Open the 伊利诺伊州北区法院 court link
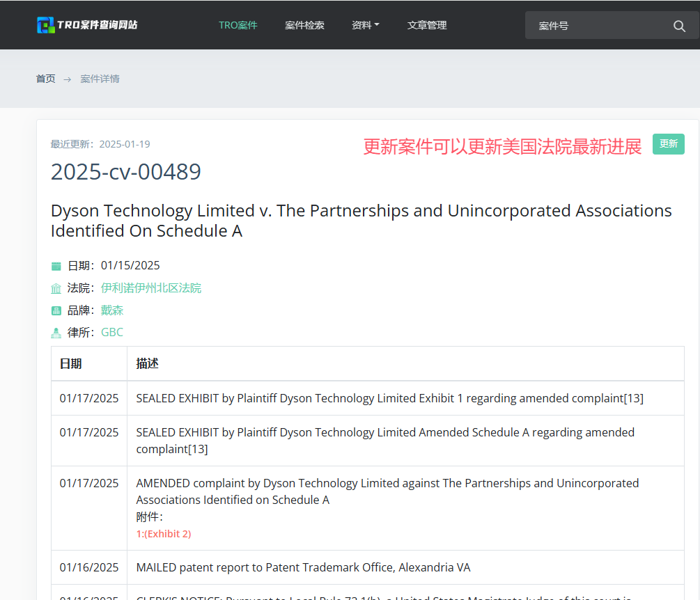This screenshot has width=700, height=600. 151,288
